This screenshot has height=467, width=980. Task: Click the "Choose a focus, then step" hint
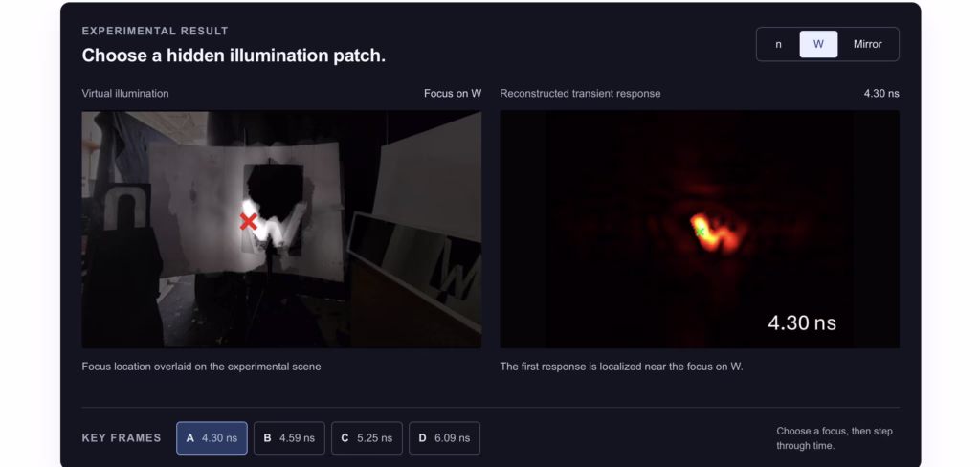point(835,438)
